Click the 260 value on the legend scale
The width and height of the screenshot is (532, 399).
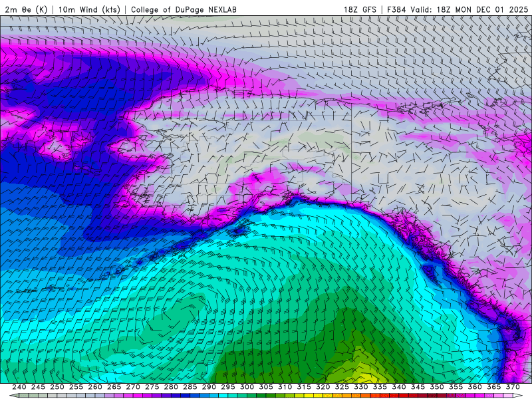95,387
